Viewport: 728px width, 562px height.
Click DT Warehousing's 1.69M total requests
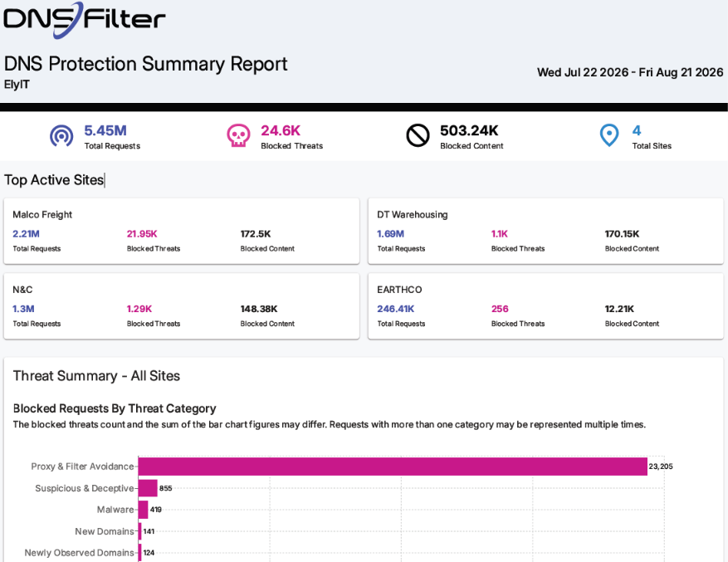click(390, 233)
